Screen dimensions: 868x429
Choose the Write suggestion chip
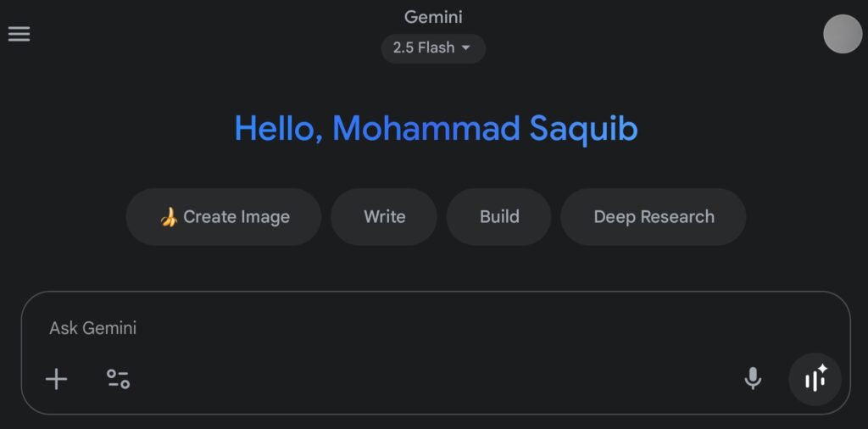coord(384,217)
